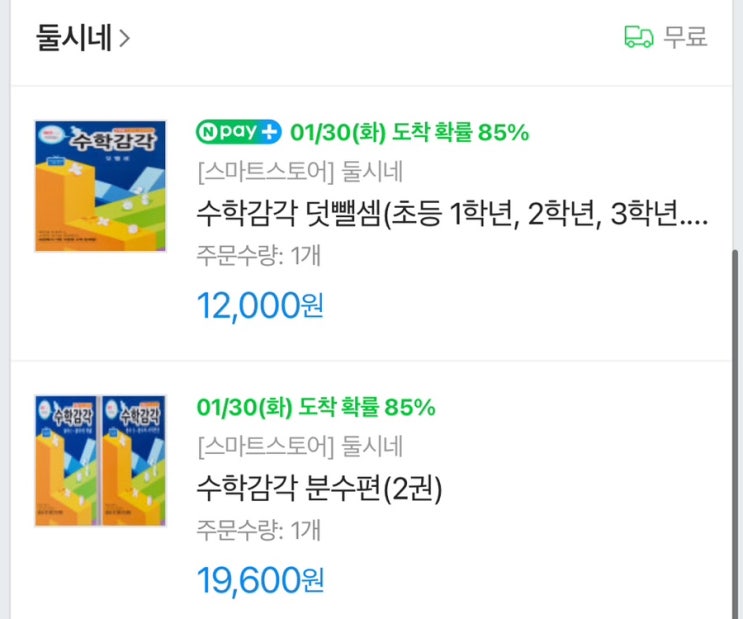Click the arrival probability text beside N pay
The image size is (743, 619).
(x=410, y=132)
